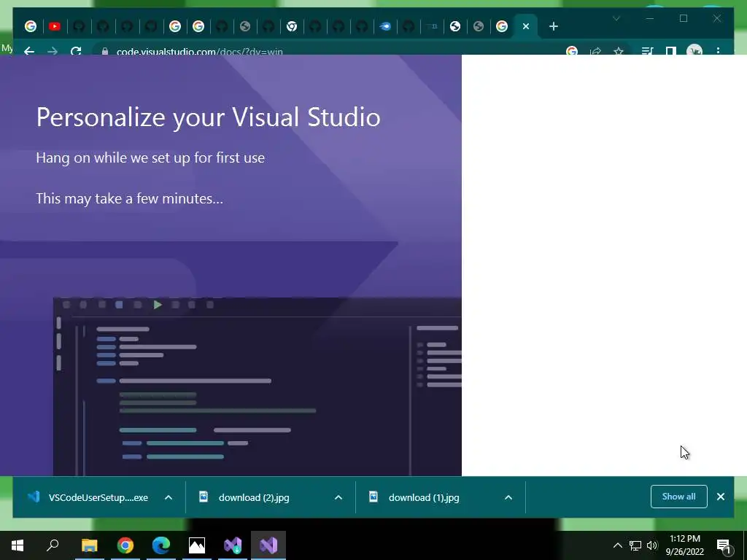747x560 pixels.
Task: Share this page from the address bar
Action: (595, 51)
